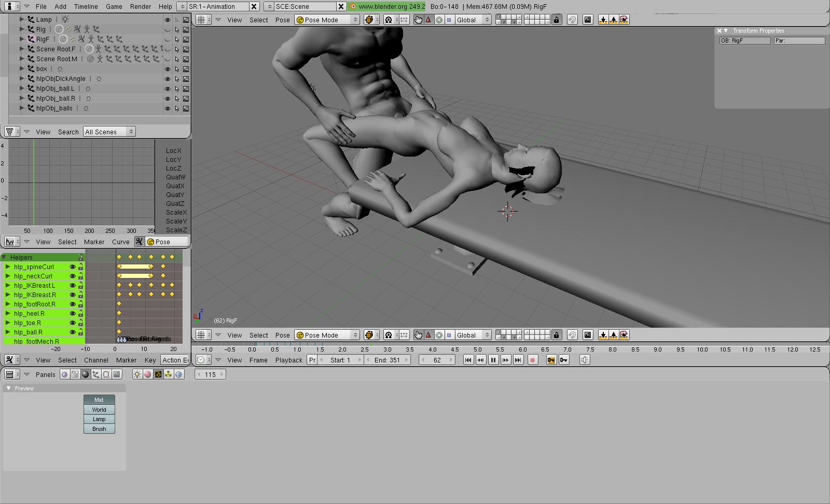Viewport: 830px width, 504px height.
Task: Toggle the lock on the hlp_neckCurl channel
Action: point(80,276)
